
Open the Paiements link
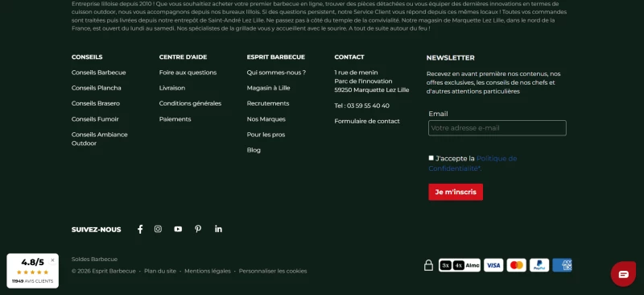[x=175, y=119]
